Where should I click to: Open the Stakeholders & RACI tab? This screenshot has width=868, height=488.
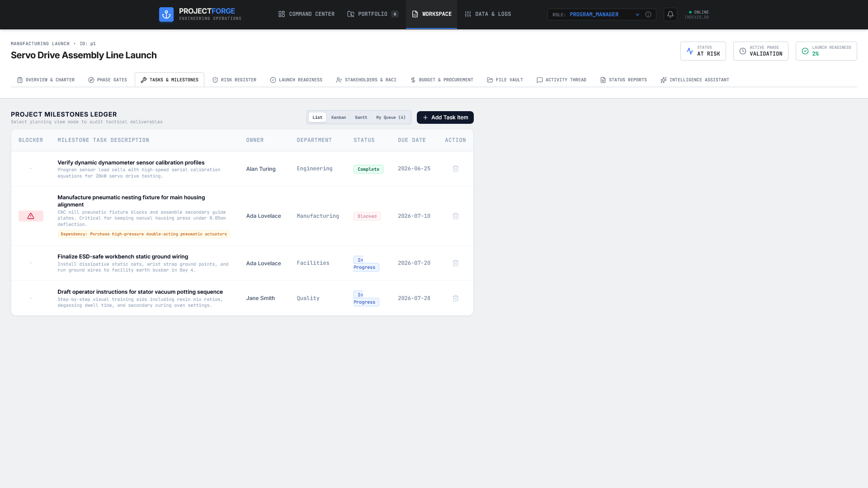click(x=366, y=80)
